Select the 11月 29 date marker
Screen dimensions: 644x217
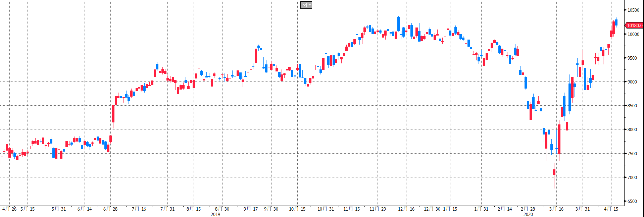[x=378, y=209]
